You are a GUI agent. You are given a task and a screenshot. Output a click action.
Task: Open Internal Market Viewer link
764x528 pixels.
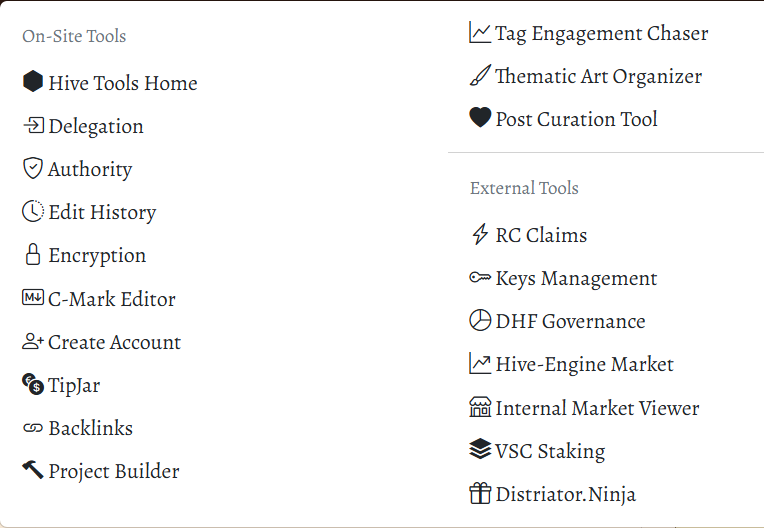pos(584,408)
